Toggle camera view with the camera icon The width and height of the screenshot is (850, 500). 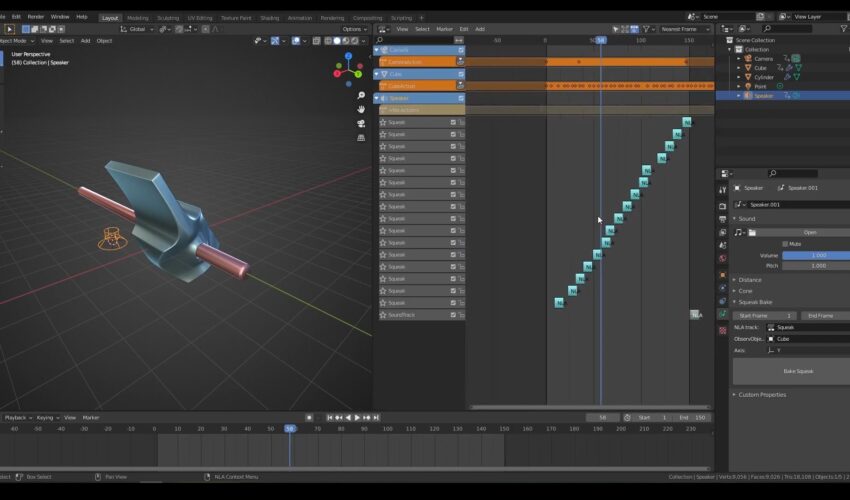(360, 123)
